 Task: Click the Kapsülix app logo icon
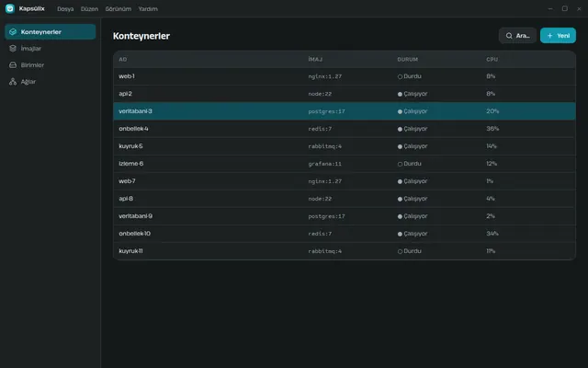click(x=10, y=8)
